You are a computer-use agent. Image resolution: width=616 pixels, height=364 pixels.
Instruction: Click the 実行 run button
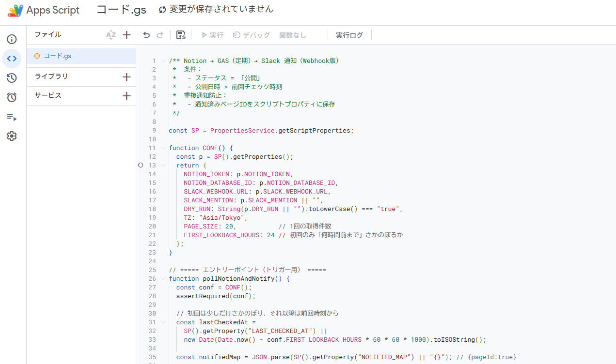[212, 35]
